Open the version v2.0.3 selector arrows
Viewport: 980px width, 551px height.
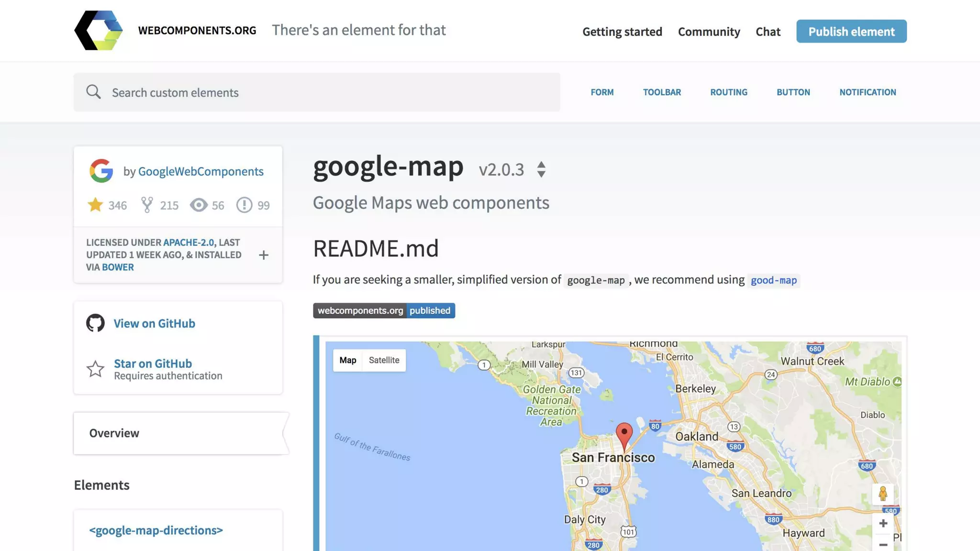coord(541,169)
